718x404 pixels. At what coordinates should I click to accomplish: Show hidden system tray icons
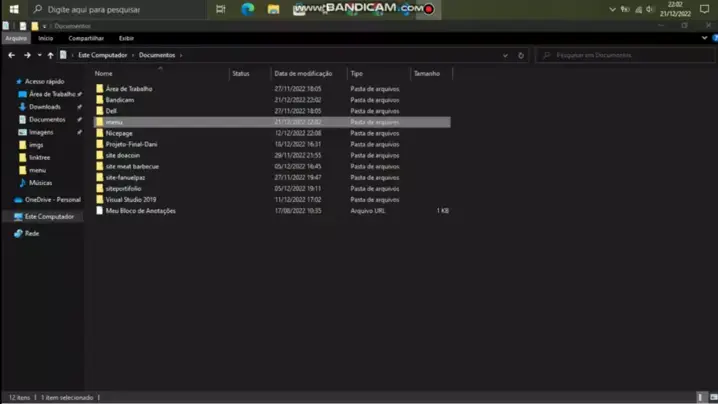tap(612, 9)
